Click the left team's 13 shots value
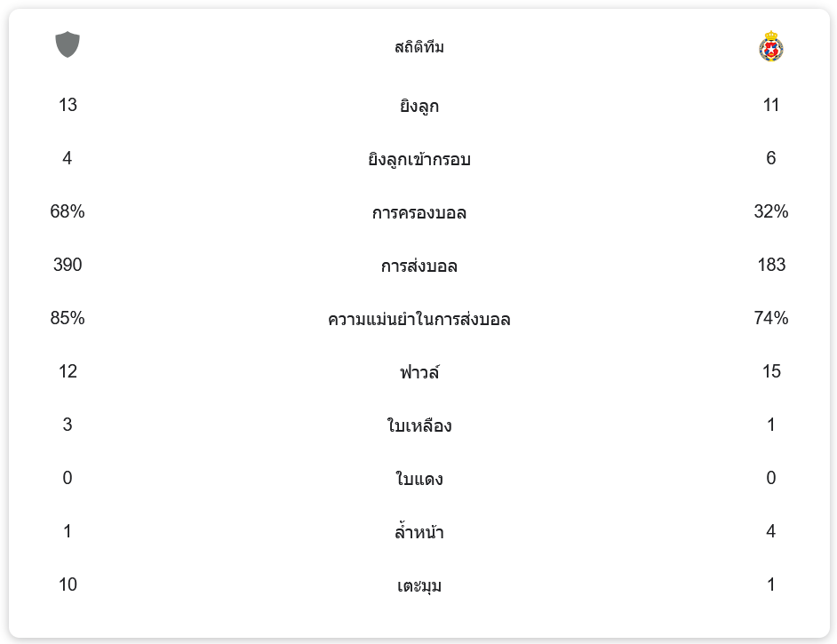837x644 pixels. pos(68,105)
